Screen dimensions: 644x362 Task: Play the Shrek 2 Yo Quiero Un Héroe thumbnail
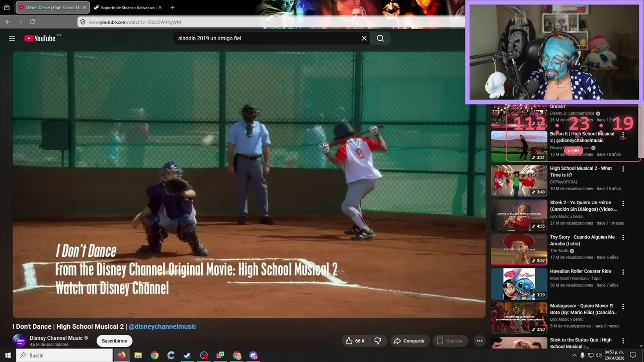tap(519, 215)
